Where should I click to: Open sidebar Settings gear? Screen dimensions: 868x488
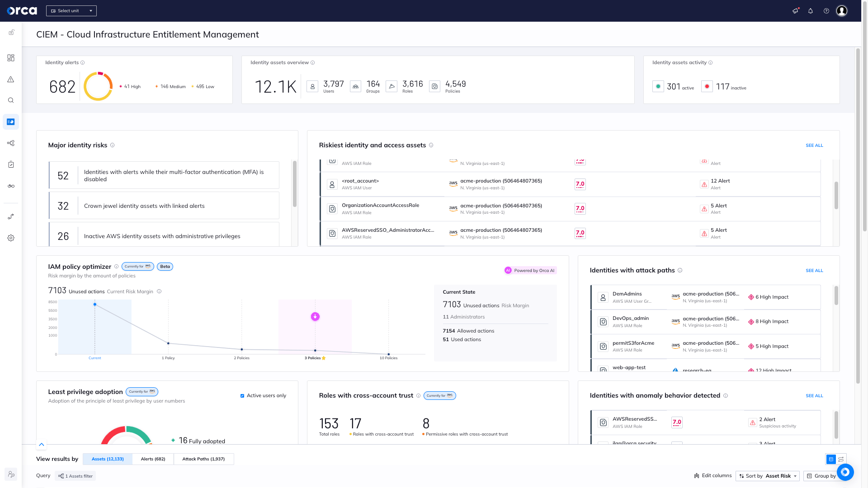[11, 238]
